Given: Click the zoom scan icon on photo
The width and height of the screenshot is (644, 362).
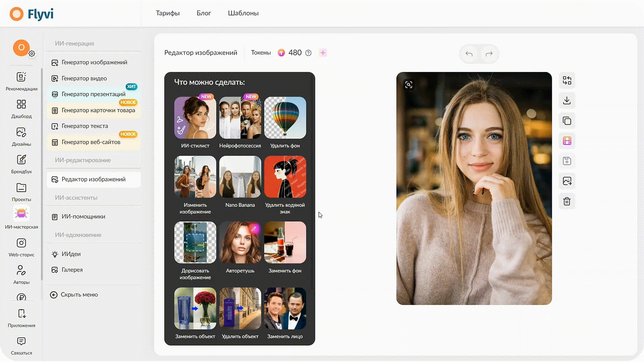Looking at the screenshot, I should [409, 85].
